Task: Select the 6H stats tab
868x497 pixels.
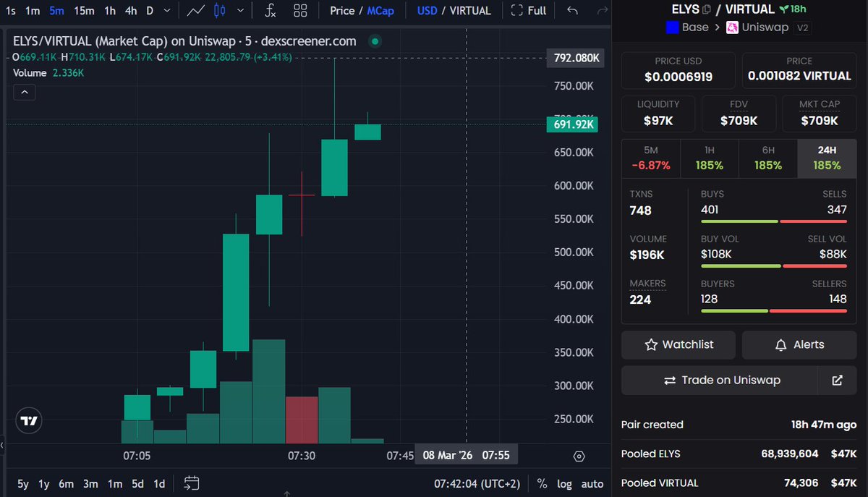Action: click(x=768, y=158)
